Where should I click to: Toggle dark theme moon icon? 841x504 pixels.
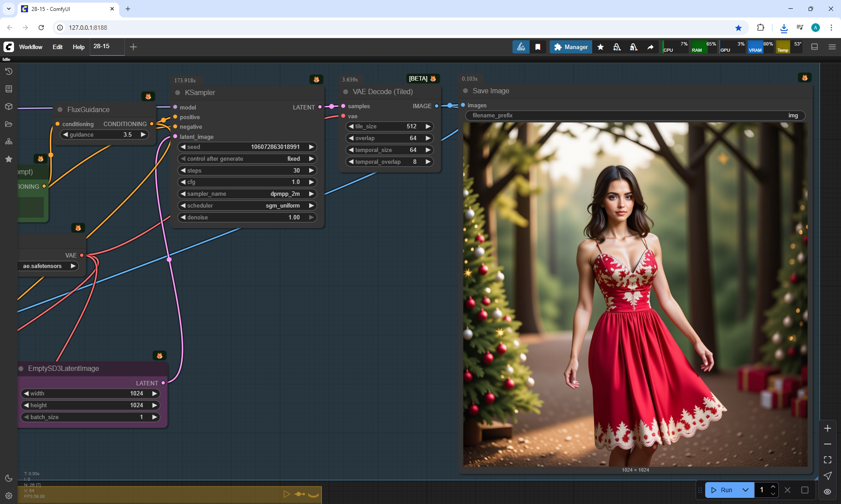pos(8,478)
